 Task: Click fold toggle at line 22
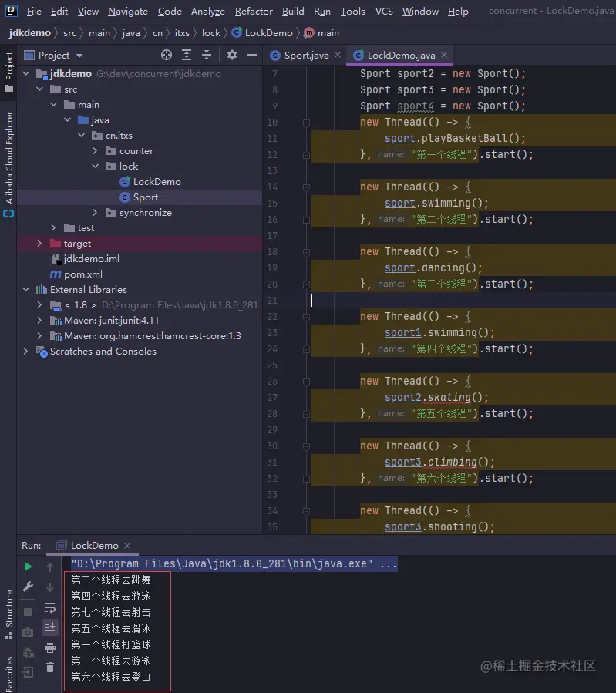(x=306, y=317)
